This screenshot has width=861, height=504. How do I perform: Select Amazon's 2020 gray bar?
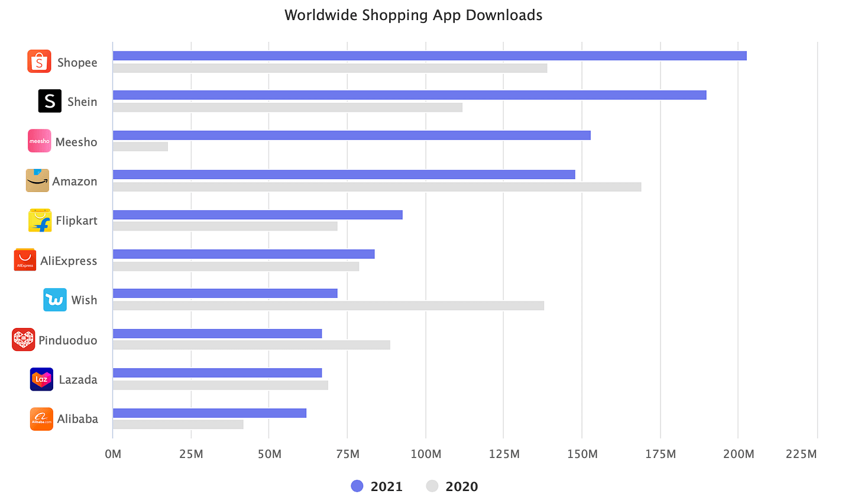[377, 187]
